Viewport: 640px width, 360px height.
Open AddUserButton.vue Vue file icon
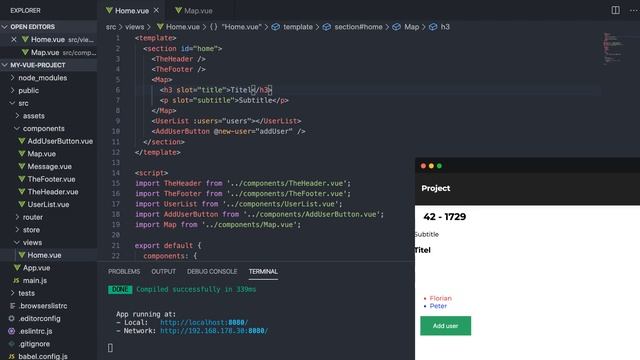pyautogui.click(x=22, y=141)
